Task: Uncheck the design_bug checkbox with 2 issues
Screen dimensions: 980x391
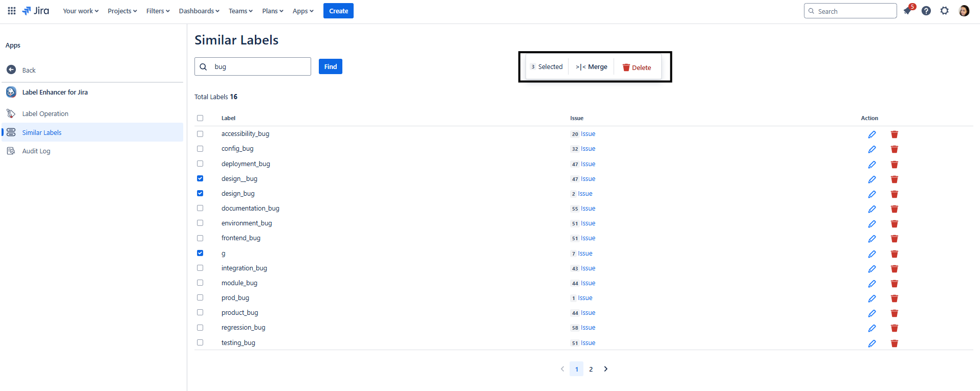Action: tap(200, 193)
